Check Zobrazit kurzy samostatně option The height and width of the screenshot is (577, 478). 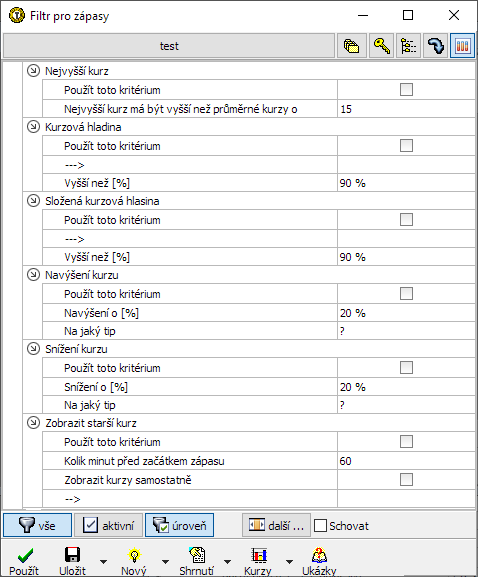406,479
